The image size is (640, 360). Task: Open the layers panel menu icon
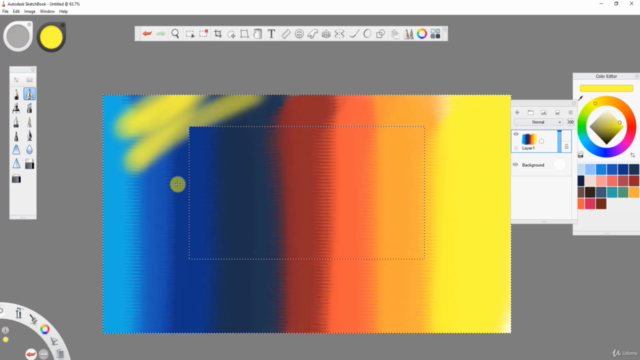point(571,112)
